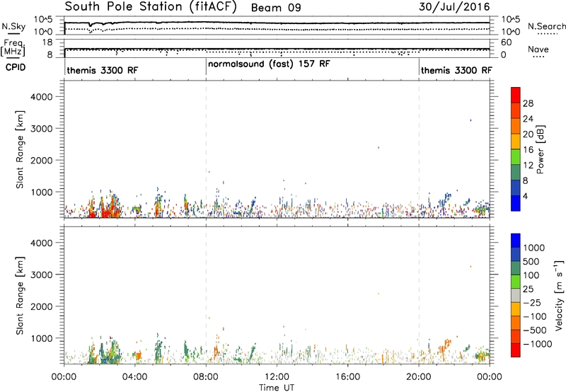Click the power panel 'Slant Range [km]' label
This screenshot has width=566, height=392.
click(20, 149)
